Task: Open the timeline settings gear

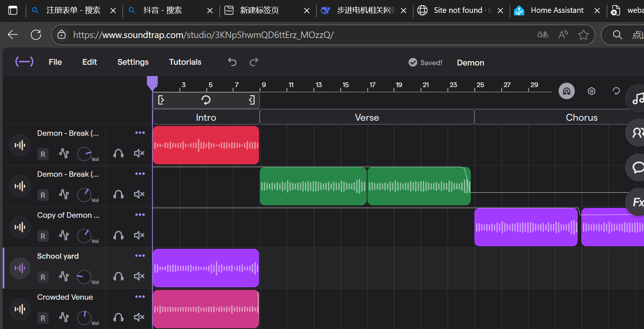Action: pos(591,91)
